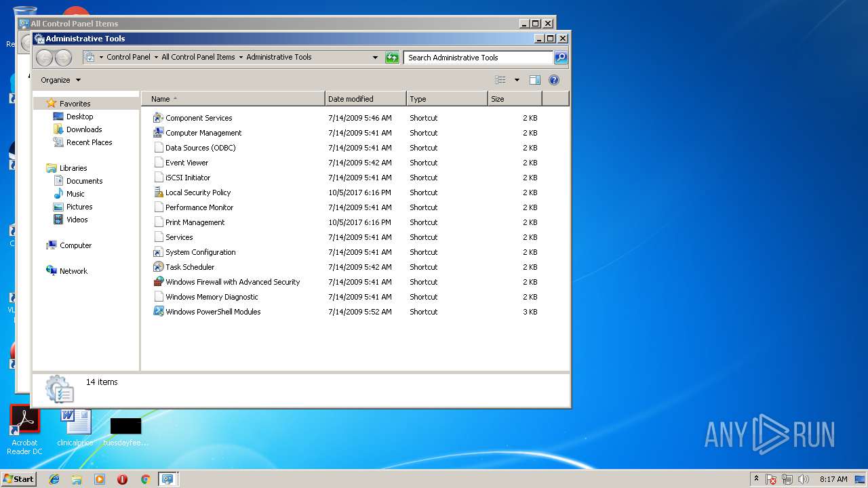Click the Back navigation arrow

[44, 58]
